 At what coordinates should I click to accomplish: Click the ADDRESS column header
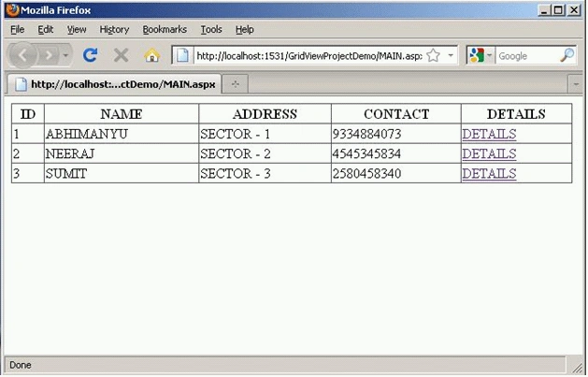click(x=265, y=114)
